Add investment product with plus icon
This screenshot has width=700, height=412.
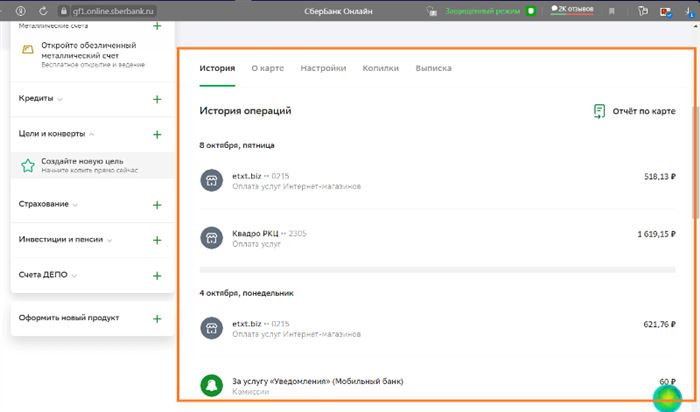click(x=157, y=240)
